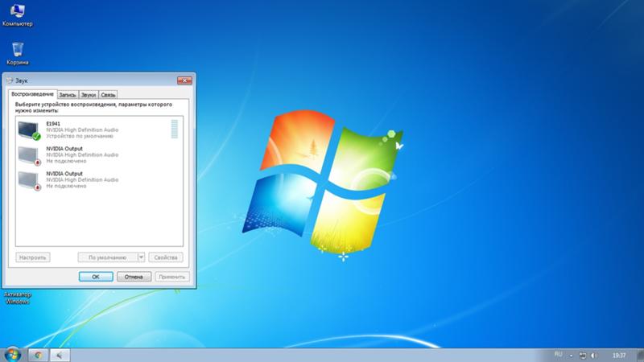Click the По умолчанию button
Viewport: 644px width, 362px height.
[108, 257]
